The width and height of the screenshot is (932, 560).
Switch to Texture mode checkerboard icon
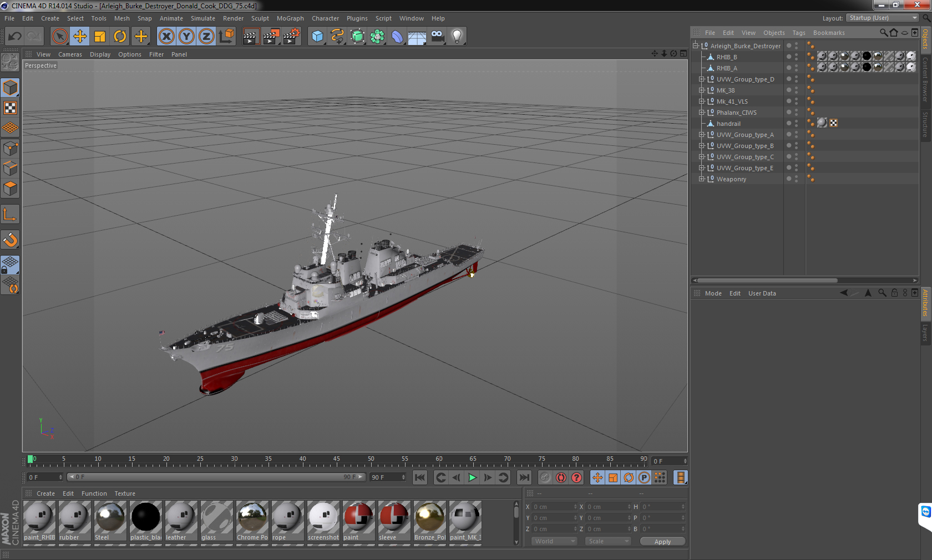[11, 108]
